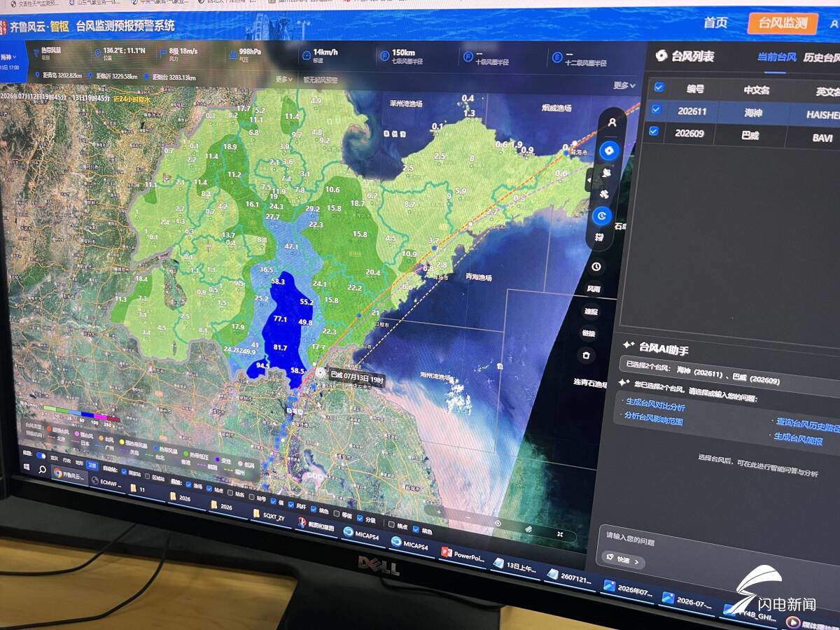Click in the 请输入您的问题 input box
Screen dimensions: 840x630
714,542
